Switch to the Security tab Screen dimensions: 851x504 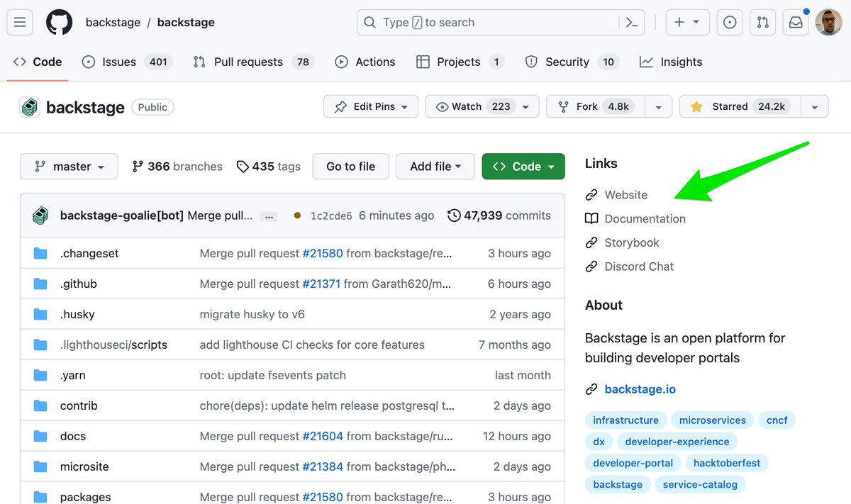572,62
